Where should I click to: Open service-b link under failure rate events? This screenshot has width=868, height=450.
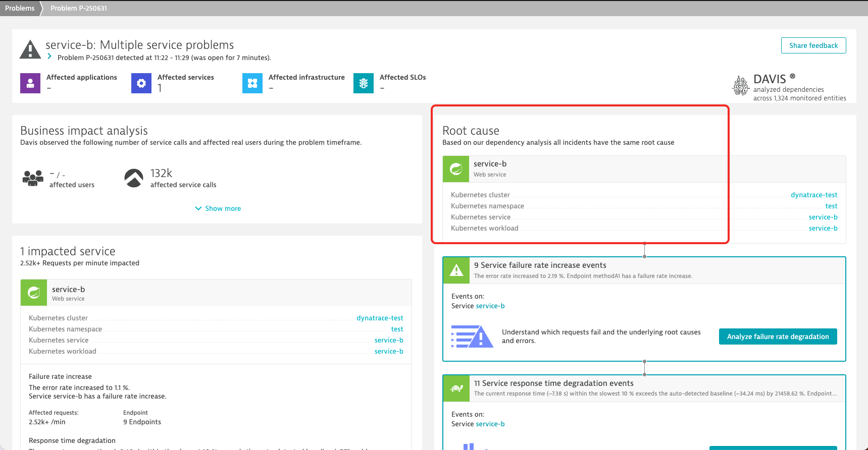pos(490,306)
